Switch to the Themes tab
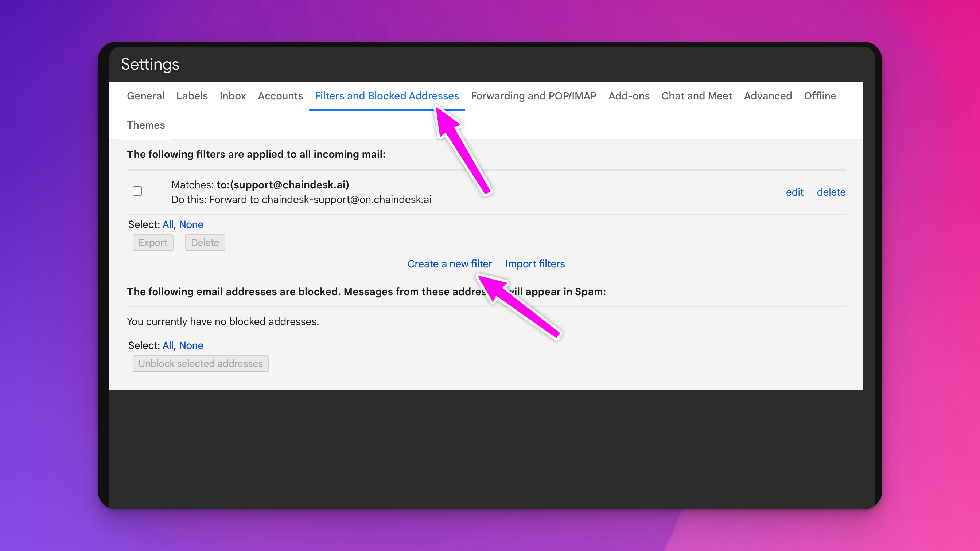The image size is (980, 551). [146, 125]
